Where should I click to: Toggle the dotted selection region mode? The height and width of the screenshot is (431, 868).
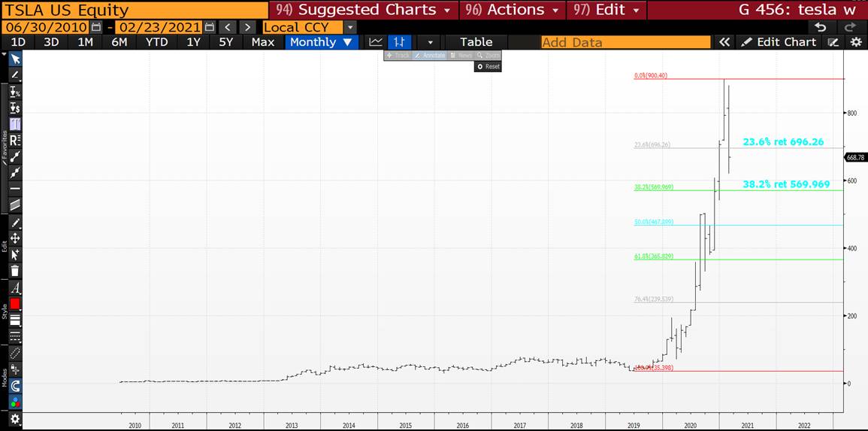click(x=16, y=353)
